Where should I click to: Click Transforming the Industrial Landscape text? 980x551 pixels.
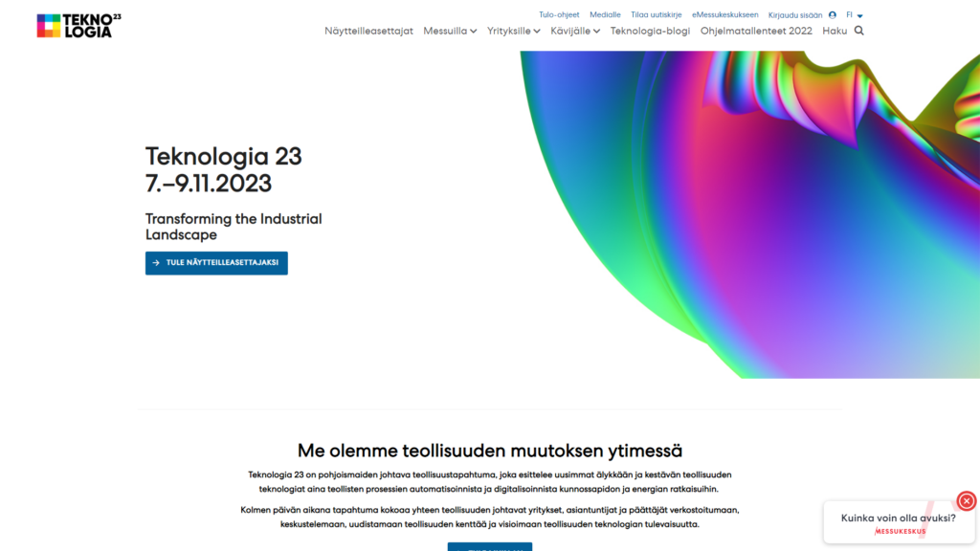(x=234, y=227)
